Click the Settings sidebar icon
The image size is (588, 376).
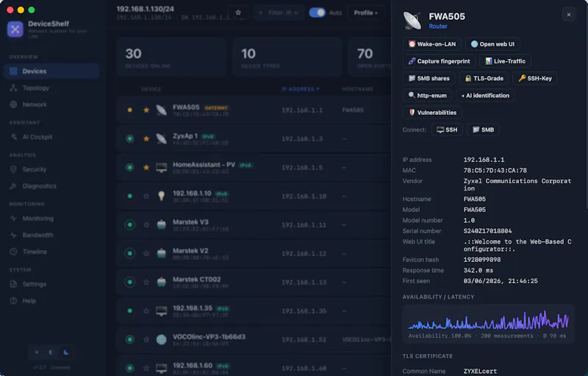point(13,284)
